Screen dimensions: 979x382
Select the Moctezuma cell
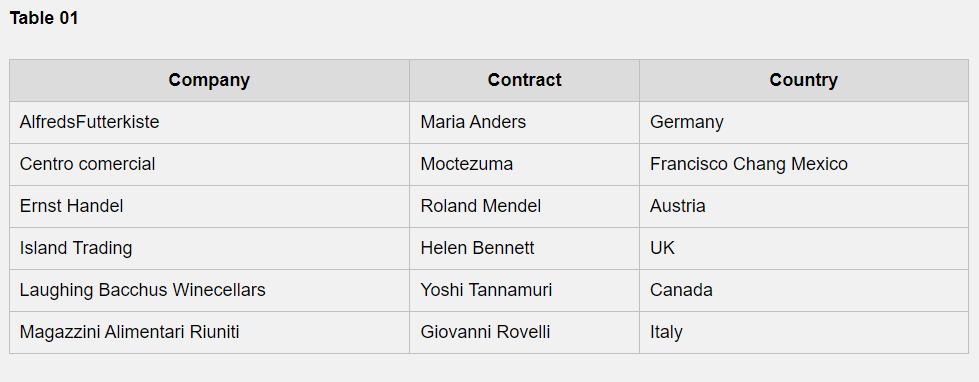click(524, 164)
